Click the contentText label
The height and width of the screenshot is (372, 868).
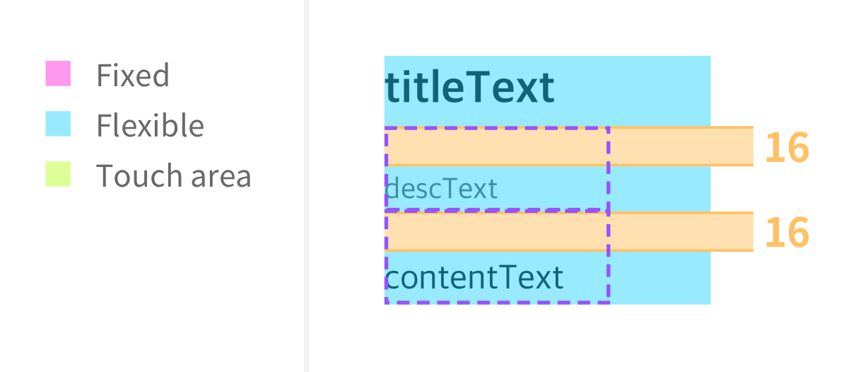[474, 277]
